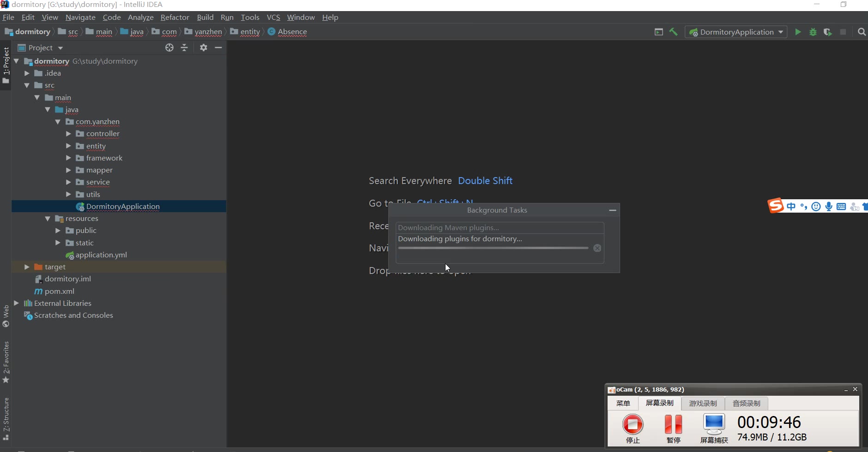868x452 pixels.
Task: Toggle Sogou punctuation mode icon
Action: click(804, 207)
